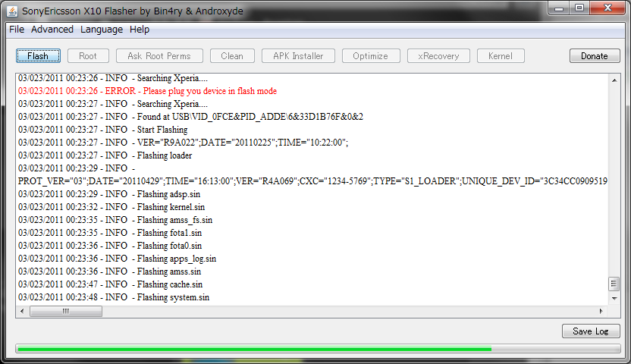Select first 'Searching Xperia....' line at 00:23:26
This screenshot has width=631, height=364.
coord(113,78)
